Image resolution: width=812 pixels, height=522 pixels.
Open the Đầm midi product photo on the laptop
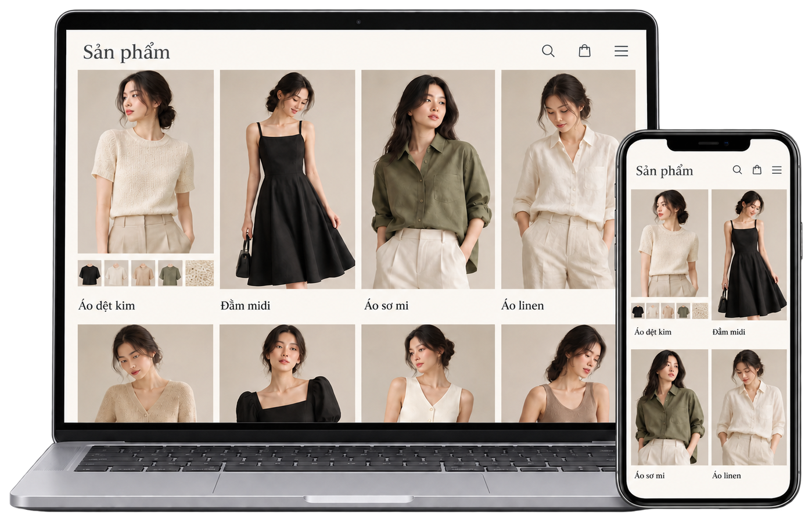[x=288, y=180]
